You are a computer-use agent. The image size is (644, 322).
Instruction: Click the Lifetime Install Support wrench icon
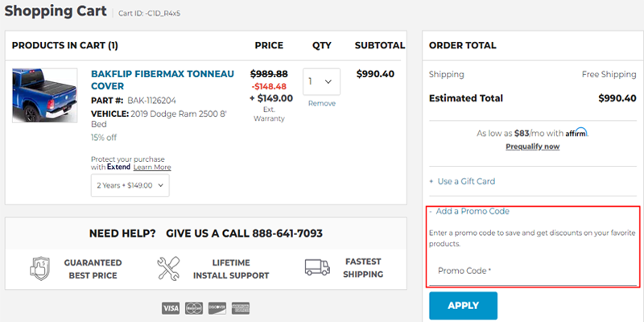pyautogui.click(x=168, y=269)
